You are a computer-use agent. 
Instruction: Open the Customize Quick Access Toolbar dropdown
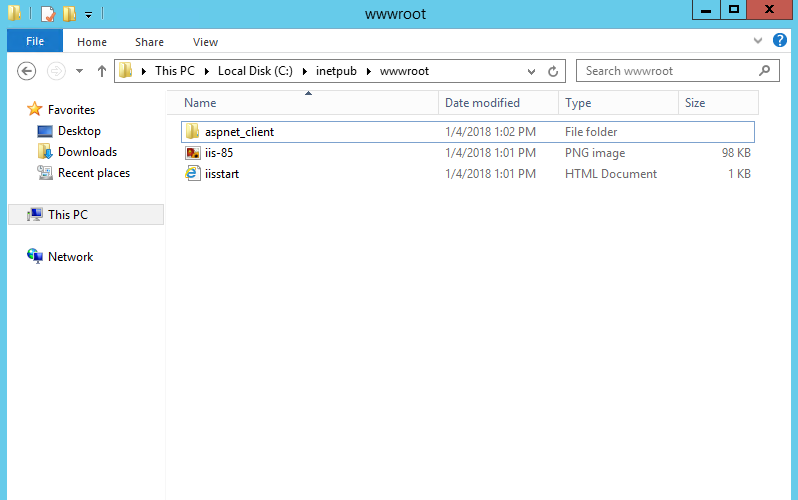(x=88, y=14)
